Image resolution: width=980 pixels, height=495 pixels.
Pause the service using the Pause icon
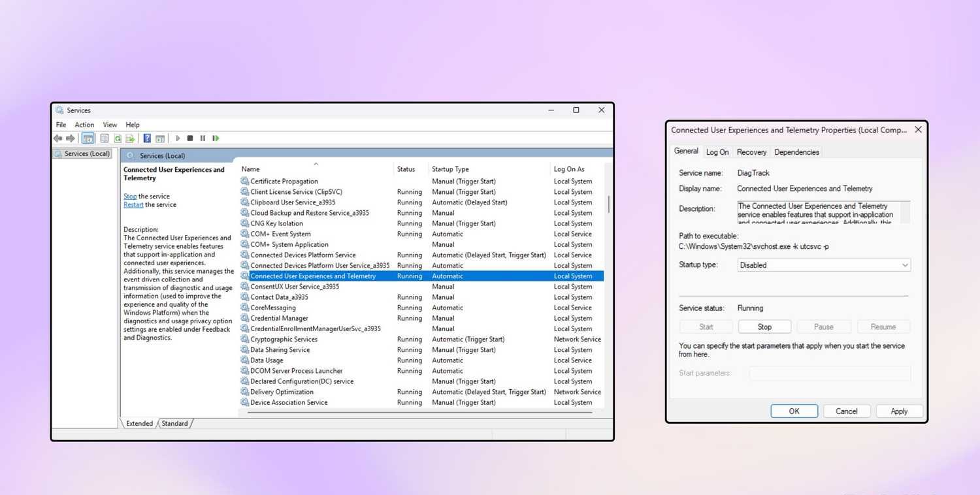[203, 138]
